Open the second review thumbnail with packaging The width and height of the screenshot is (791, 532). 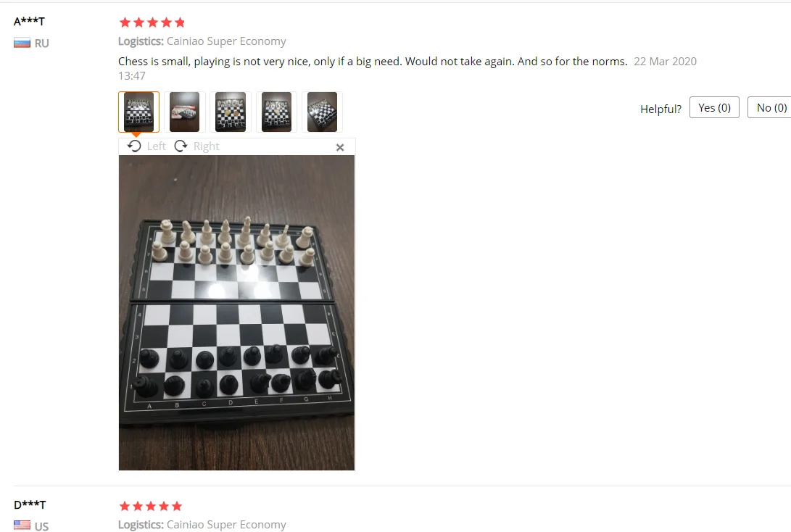pos(185,112)
